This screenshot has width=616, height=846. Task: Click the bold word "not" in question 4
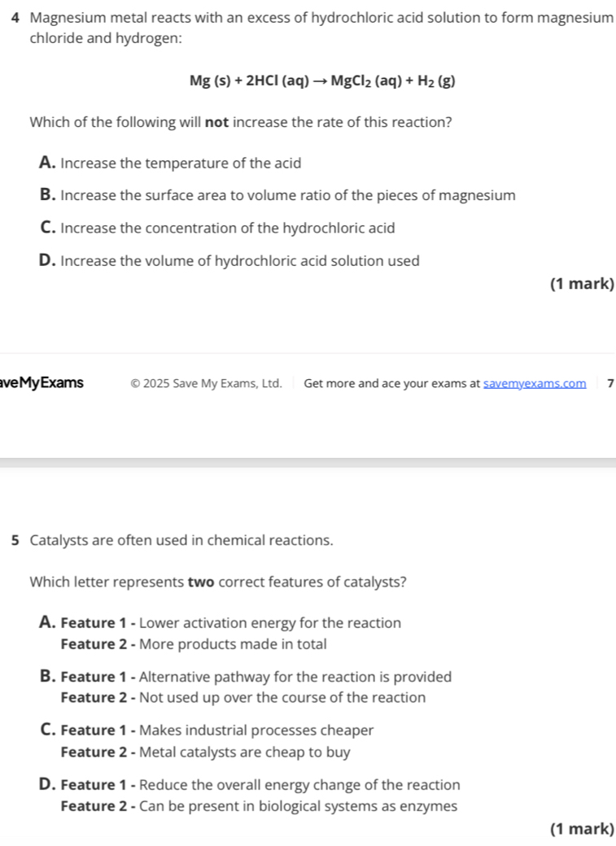[x=216, y=124]
